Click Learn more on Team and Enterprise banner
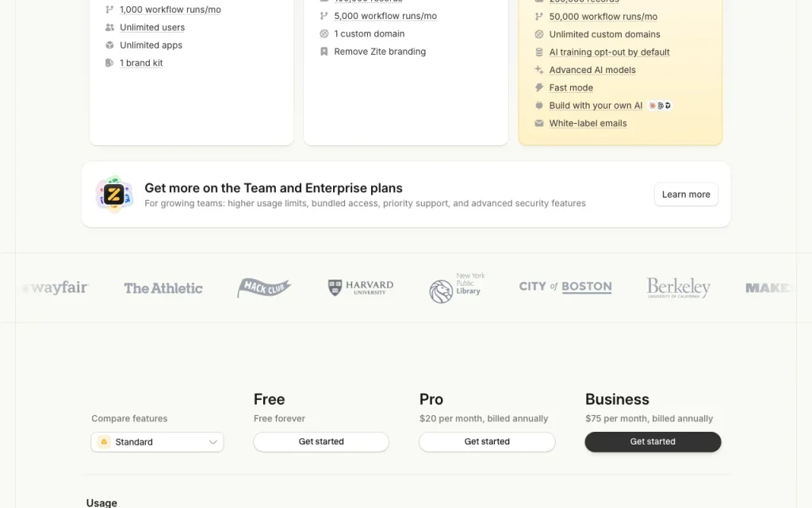Screen dimensions: 812x508 686,194
